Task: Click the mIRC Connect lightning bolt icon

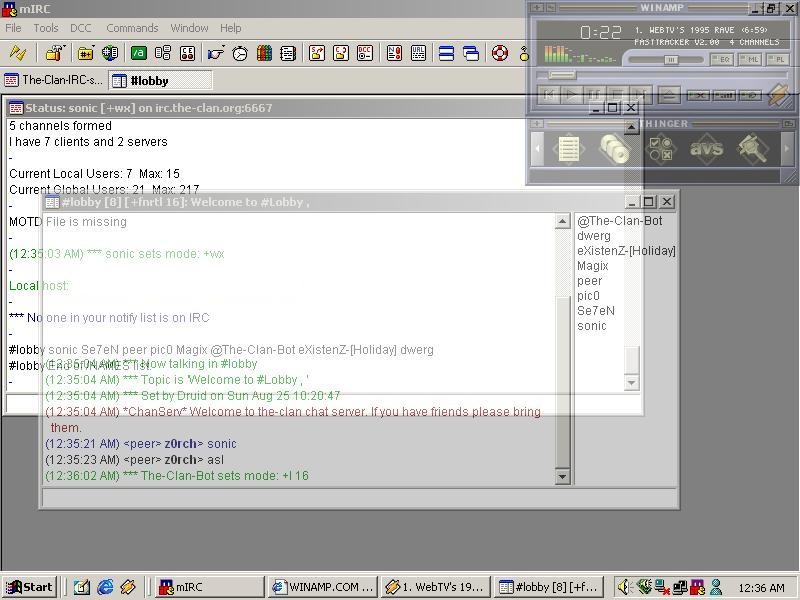Action: 17,53
